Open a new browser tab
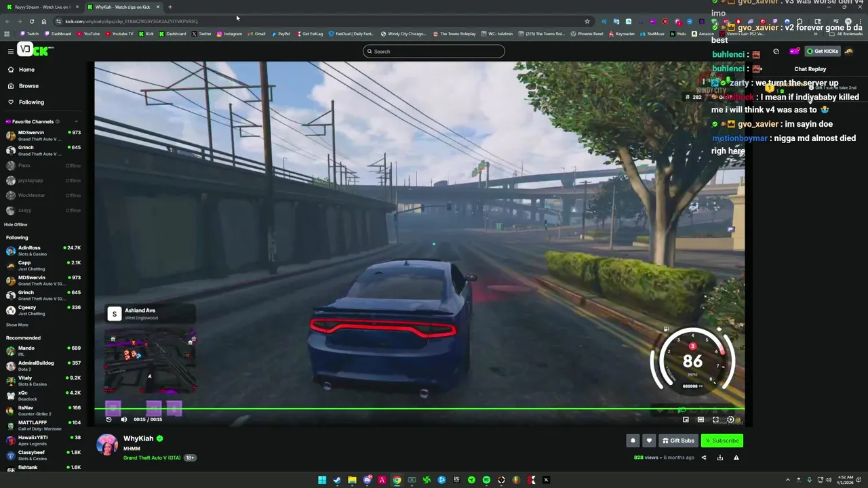 pos(170,7)
